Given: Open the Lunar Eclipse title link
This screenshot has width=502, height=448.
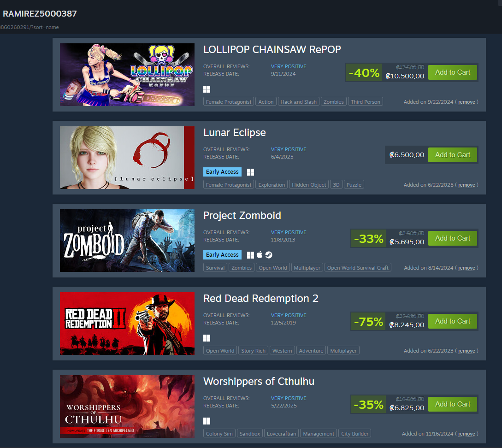Looking at the screenshot, I should click(x=234, y=132).
